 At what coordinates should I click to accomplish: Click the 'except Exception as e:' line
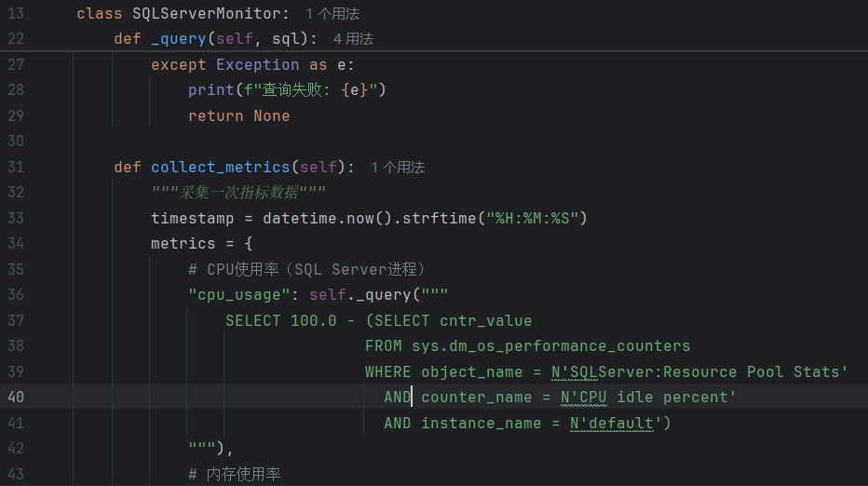252,65
